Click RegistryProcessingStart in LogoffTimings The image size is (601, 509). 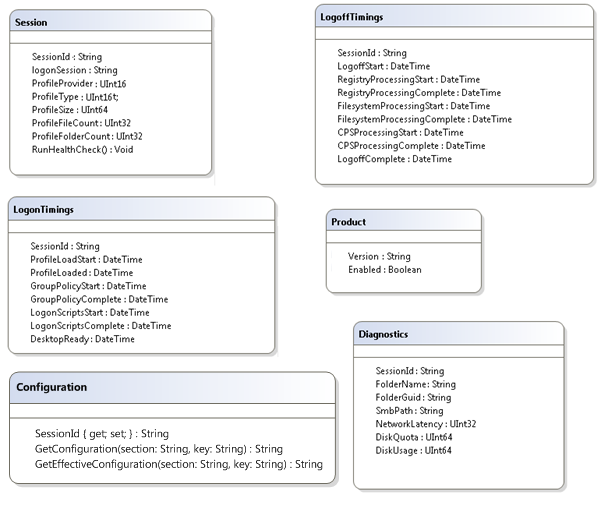click(409, 79)
